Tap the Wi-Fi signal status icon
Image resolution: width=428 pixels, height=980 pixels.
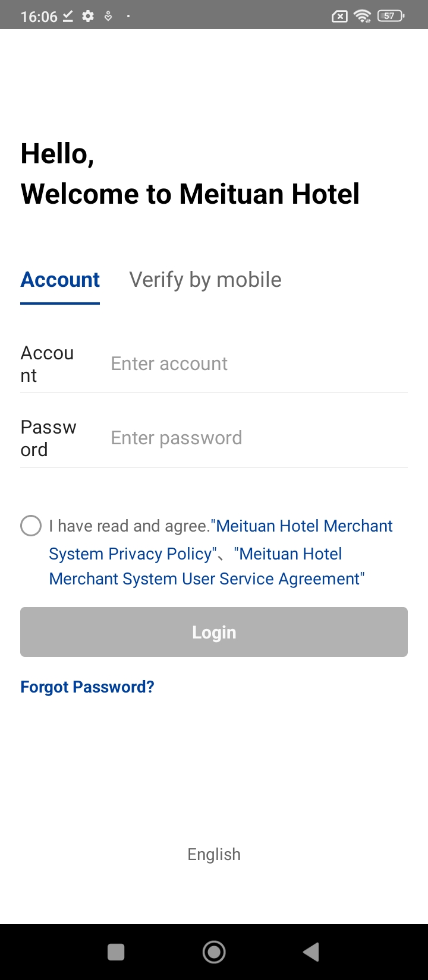coord(362,16)
